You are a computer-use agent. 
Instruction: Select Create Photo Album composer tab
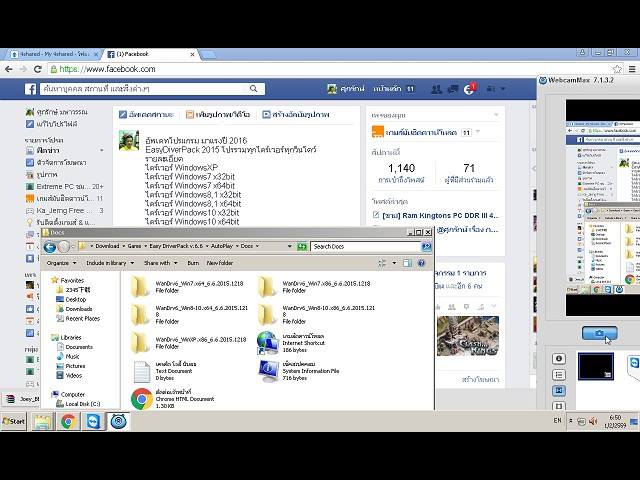296,115
